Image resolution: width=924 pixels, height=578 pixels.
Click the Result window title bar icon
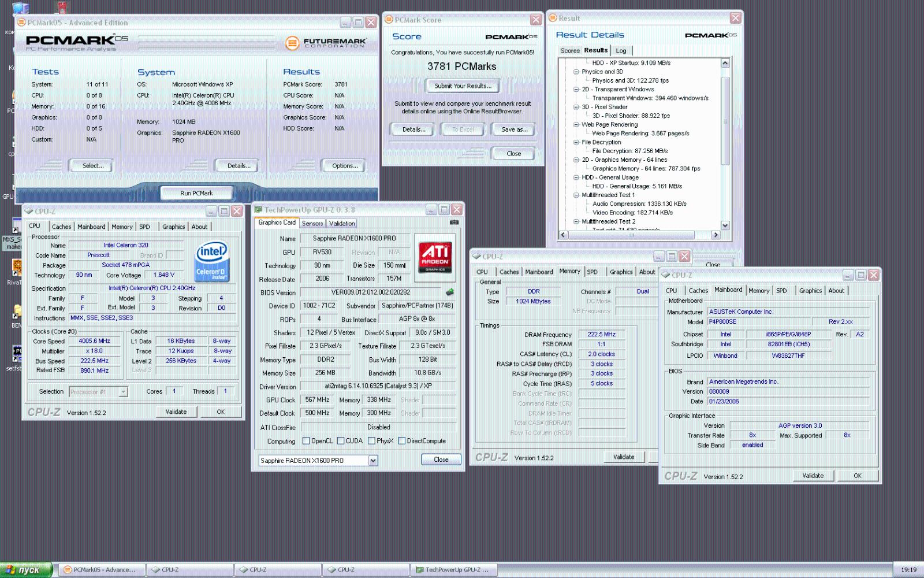coord(553,18)
